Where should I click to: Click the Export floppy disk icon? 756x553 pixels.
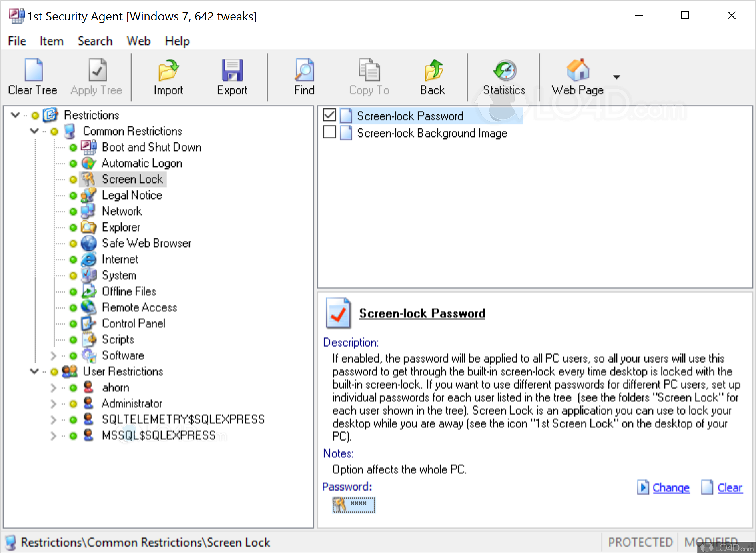click(x=232, y=70)
